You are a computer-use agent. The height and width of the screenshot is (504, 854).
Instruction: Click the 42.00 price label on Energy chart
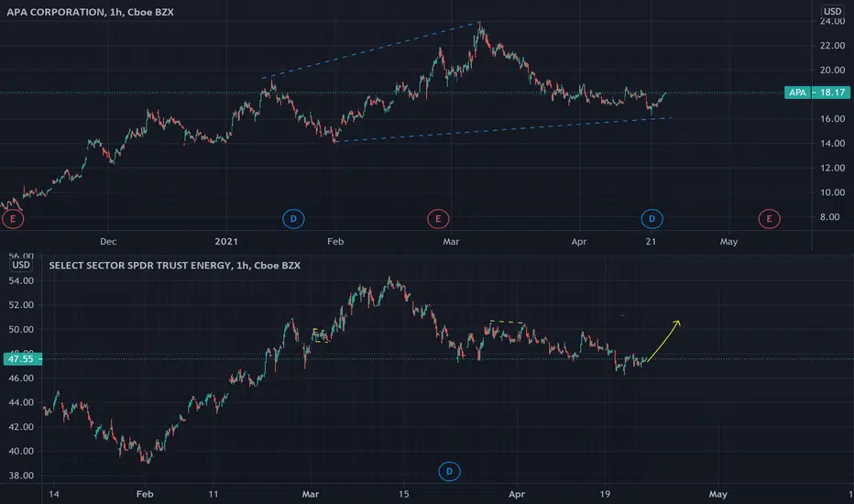click(x=21, y=427)
